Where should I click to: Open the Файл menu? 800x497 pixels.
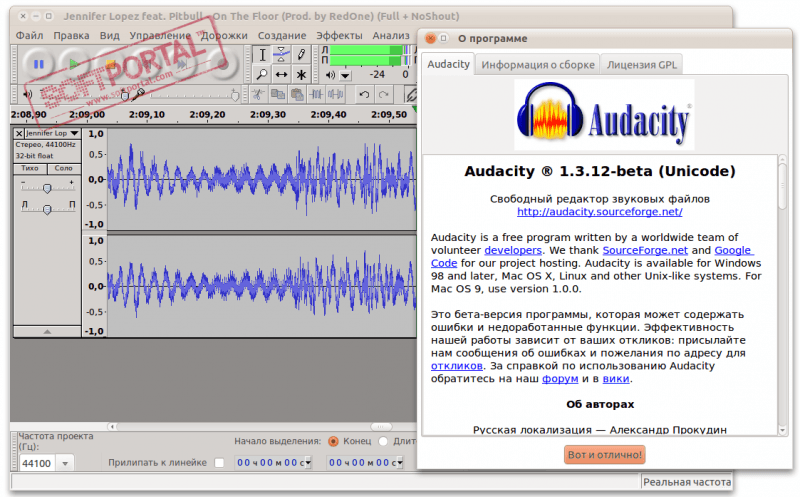coord(29,35)
